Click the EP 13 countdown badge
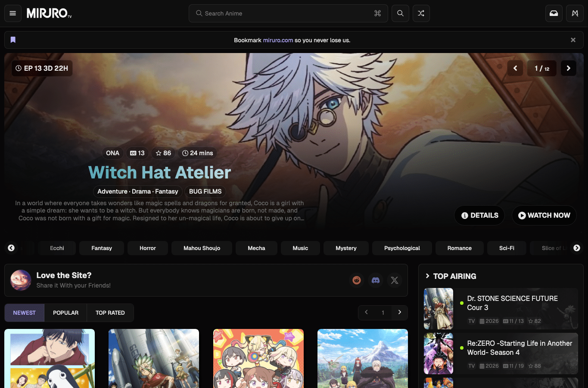Image resolution: width=588 pixels, height=388 pixels. [42, 68]
